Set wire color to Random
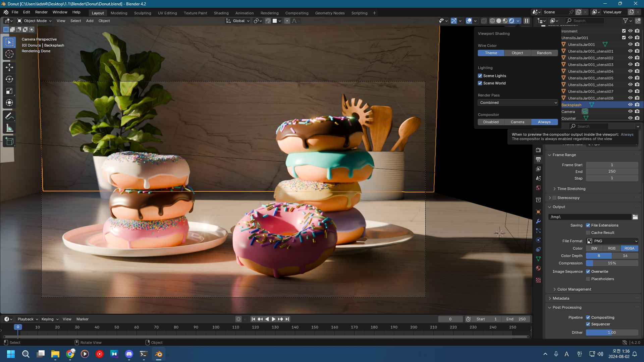The height and width of the screenshot is (362, 644). pos(544,53)
